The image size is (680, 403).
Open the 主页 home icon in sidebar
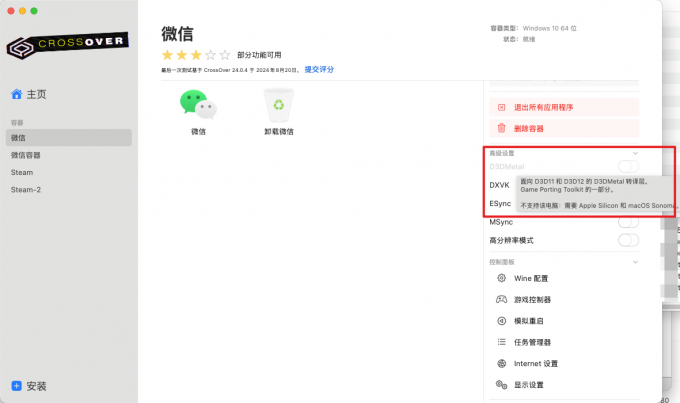(16, 94)
